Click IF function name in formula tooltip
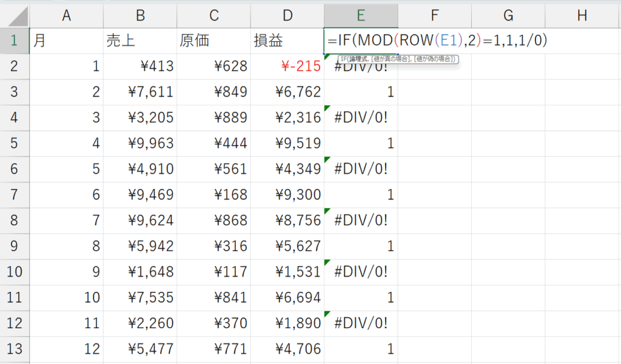 pos(343,59)
